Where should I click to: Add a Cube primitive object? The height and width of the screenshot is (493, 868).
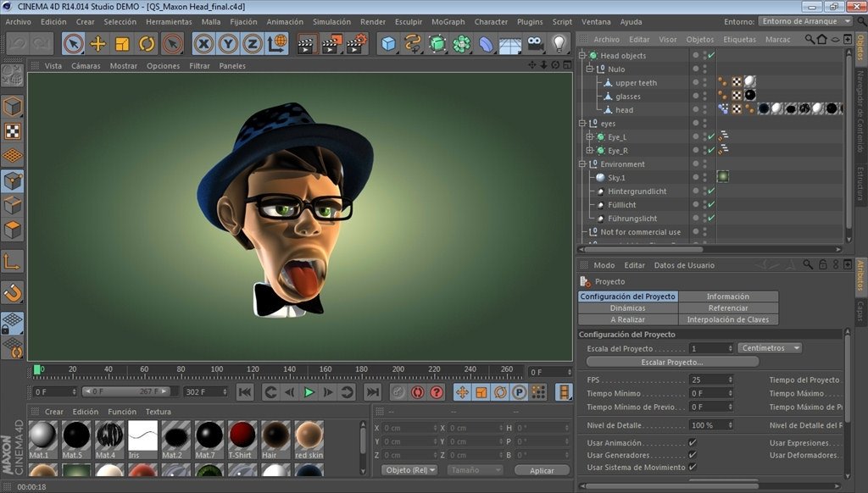coord(388,43)
